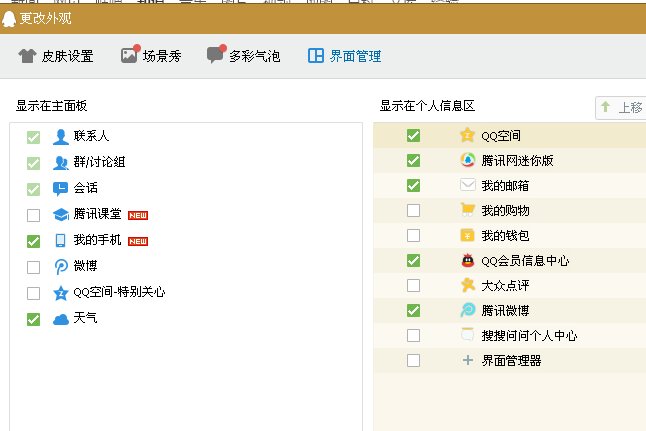This screenshot has width=646, height=431.
Task: Check the 搜搜问问个人中心 checkbox
Action: pos(413,335)
